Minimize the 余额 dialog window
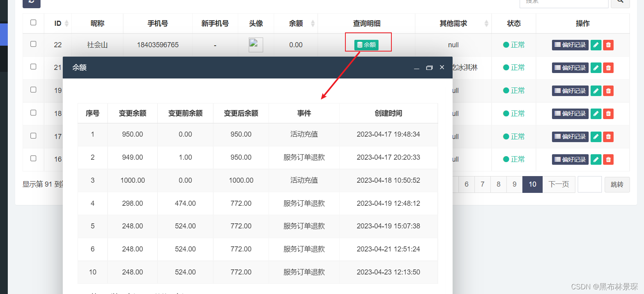Screen dimensions: 644x294 click(417, 68)
